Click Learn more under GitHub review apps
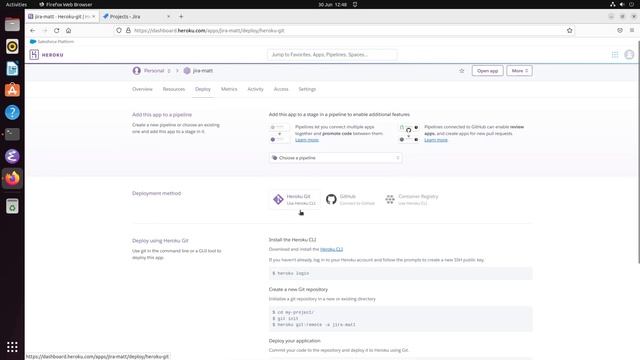This screenshot has height=360, width=640. (436, 140)
